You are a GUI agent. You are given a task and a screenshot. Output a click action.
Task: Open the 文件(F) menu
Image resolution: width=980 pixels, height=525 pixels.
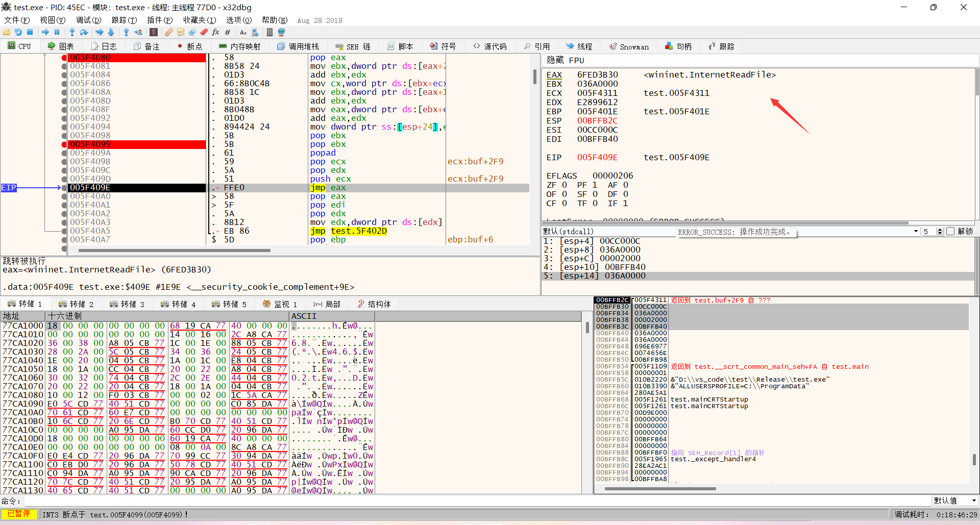(17, 20)
